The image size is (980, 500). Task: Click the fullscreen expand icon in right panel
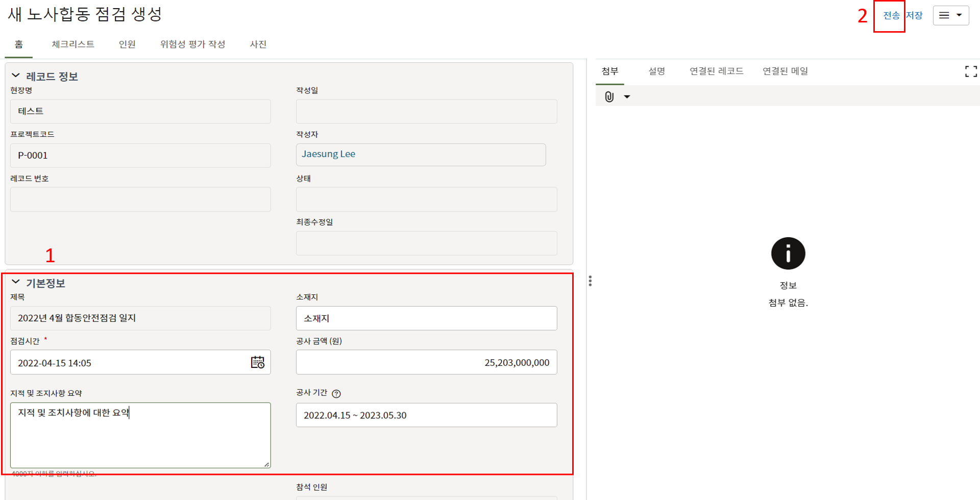click(970, 71)
